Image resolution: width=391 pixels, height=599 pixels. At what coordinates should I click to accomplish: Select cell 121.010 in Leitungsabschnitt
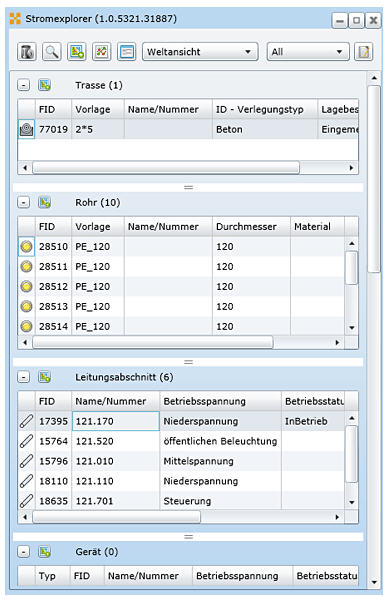116,461
